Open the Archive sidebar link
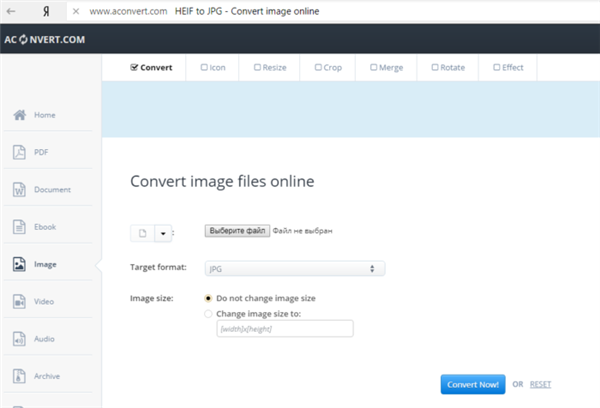This screenshot has height=408, width=600. tap(47, 376)
